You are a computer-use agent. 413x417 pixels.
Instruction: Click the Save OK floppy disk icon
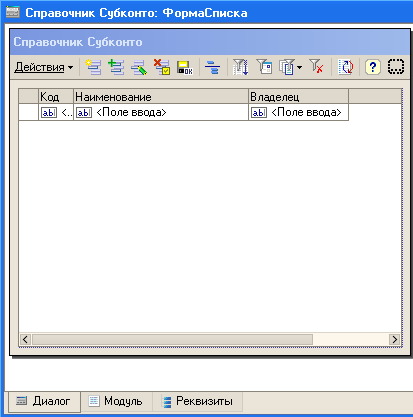185,67
